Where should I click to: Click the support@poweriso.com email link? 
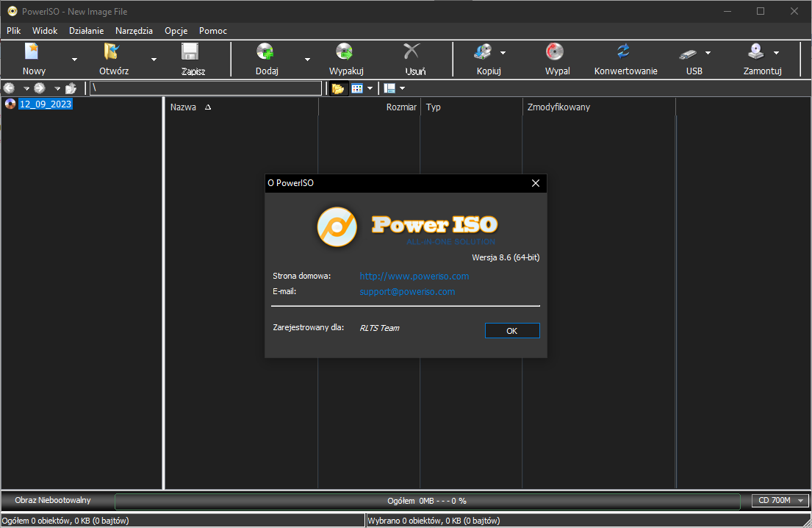[x=408, y=292]
